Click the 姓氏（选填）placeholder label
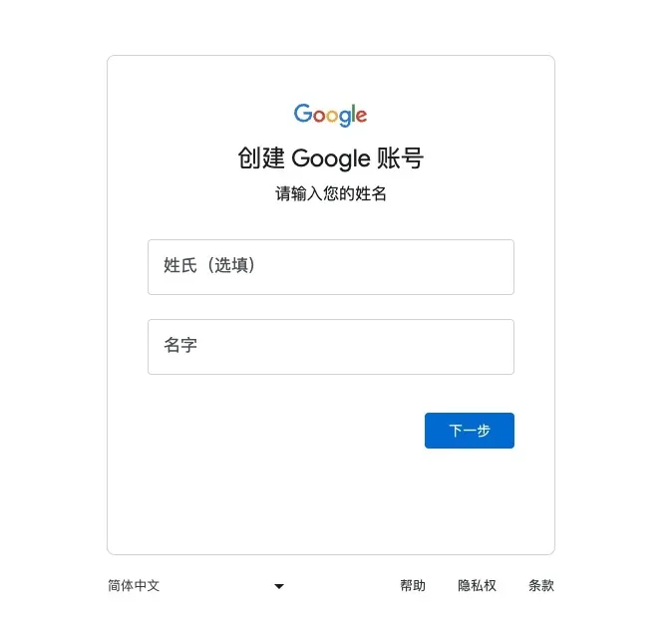 click(x=209, y=266)
